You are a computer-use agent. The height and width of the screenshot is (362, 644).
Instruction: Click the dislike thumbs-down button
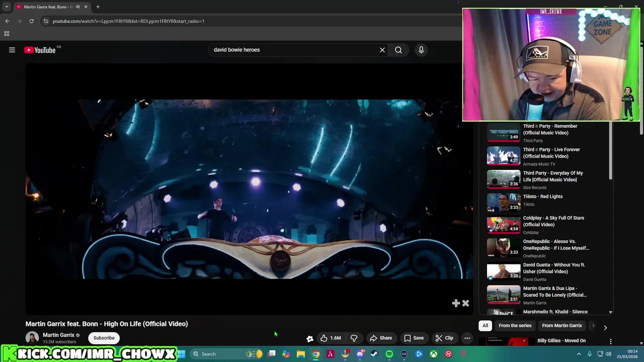click(354, 338)
